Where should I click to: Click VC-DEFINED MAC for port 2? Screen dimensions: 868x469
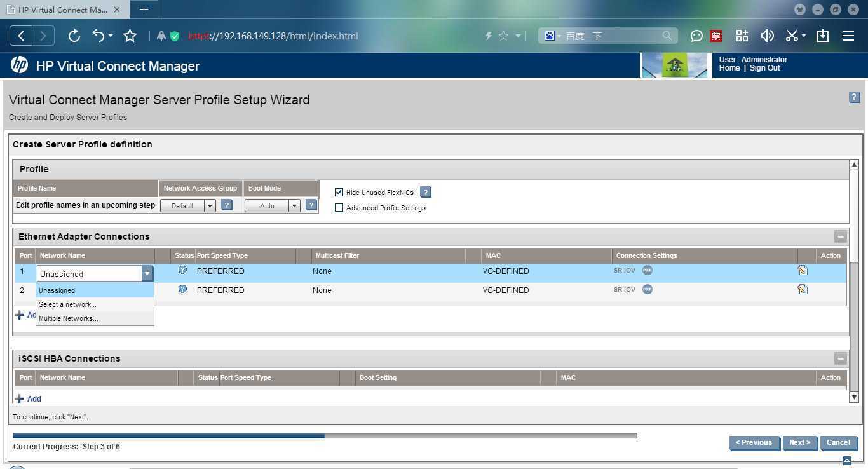point(506,290)
